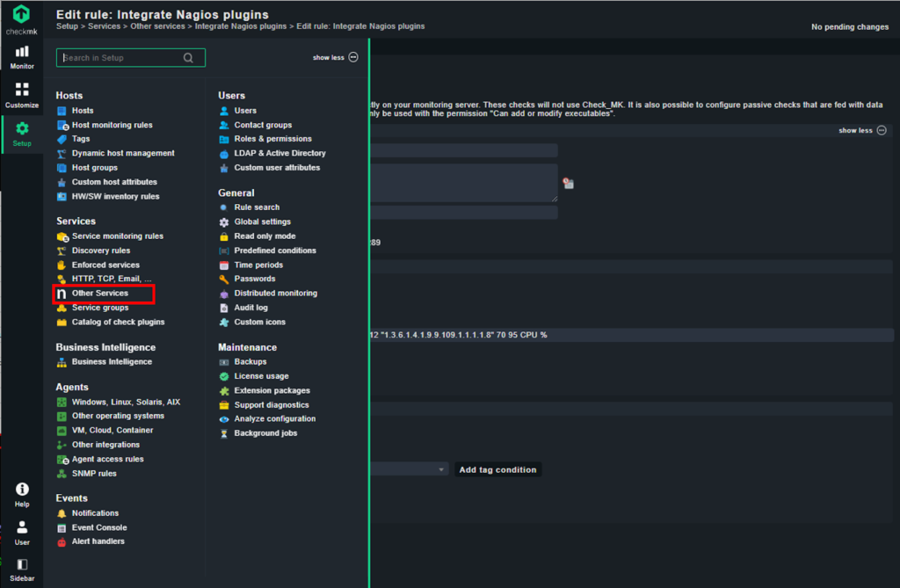Focus the Search in Setup field
This screenshot has height=588, width=900.
[x=131, y=57]
